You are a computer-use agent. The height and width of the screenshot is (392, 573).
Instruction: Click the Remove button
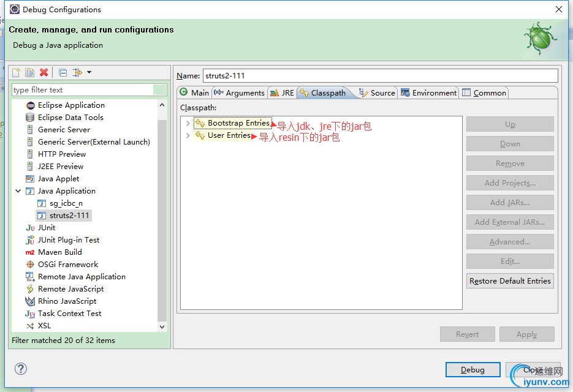coord(510,164)
